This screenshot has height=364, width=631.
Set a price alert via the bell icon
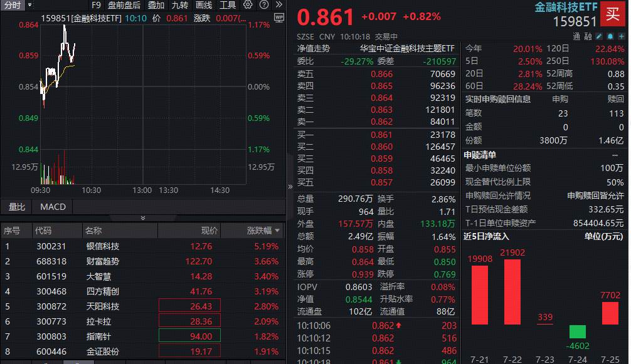(610, 36)
